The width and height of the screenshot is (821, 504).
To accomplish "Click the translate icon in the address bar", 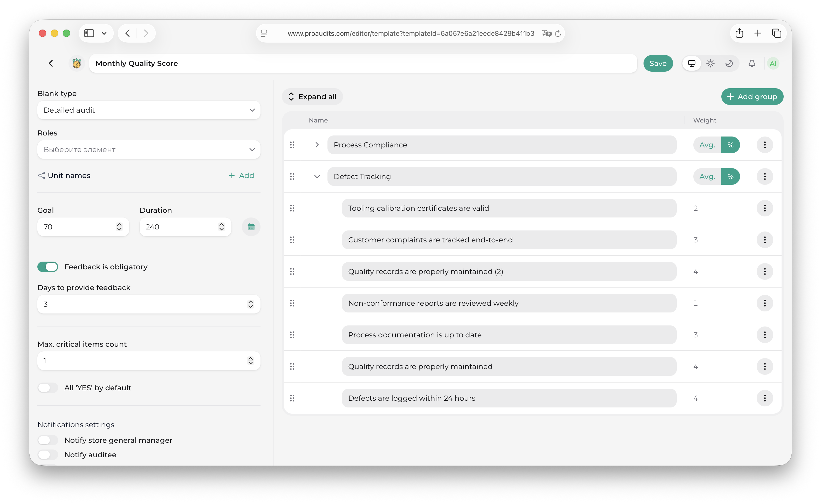I will [546, 33].
